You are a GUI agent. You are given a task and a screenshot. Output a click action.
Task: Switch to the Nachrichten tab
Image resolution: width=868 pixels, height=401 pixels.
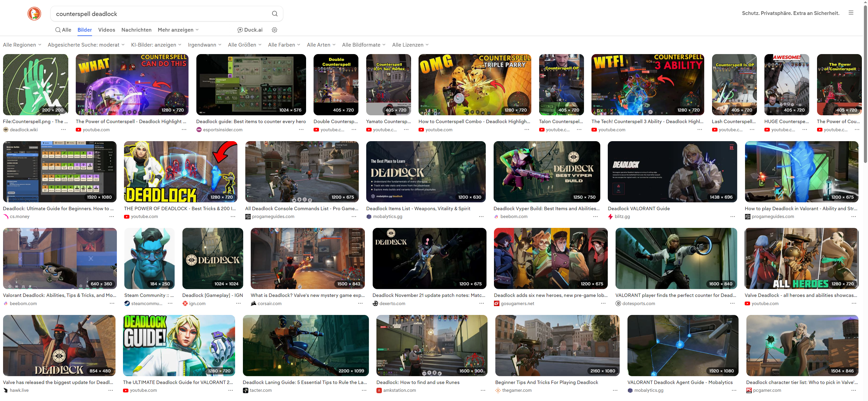[136, 30]
